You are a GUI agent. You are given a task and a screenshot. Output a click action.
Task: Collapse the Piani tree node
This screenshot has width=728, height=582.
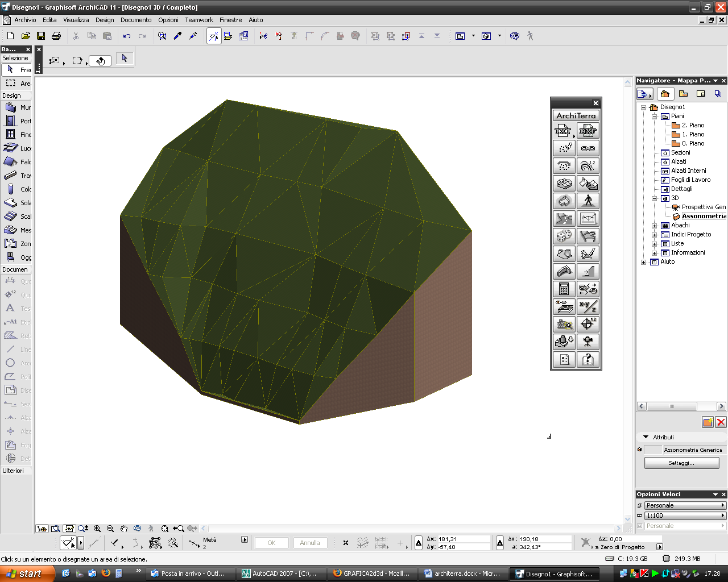(x=654, y=117)
